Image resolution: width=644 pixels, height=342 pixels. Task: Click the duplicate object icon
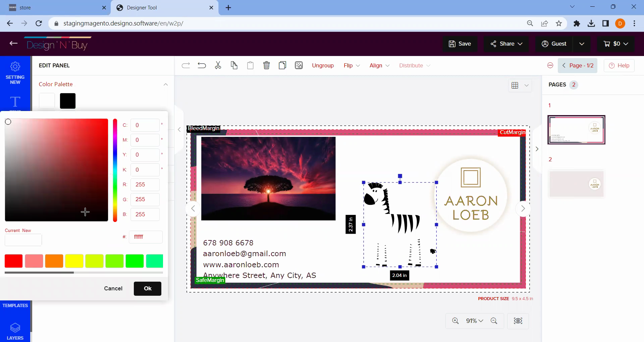click(282, 65)
